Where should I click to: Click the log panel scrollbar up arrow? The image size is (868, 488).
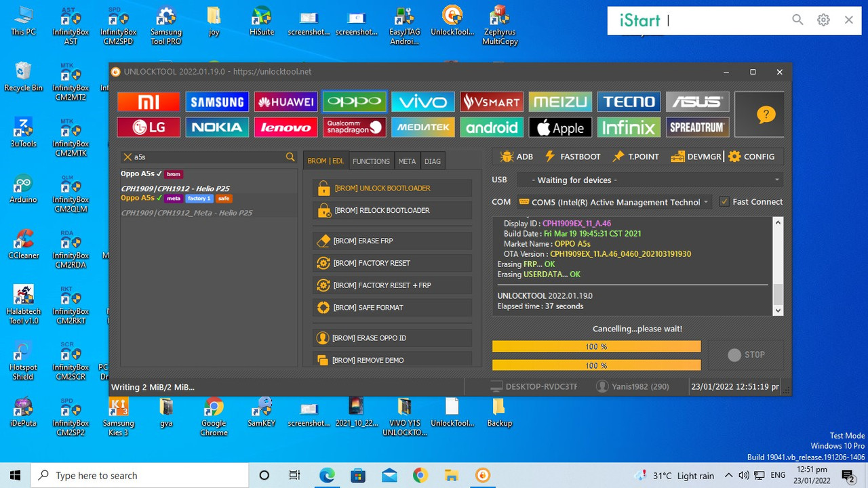(778, 222)
